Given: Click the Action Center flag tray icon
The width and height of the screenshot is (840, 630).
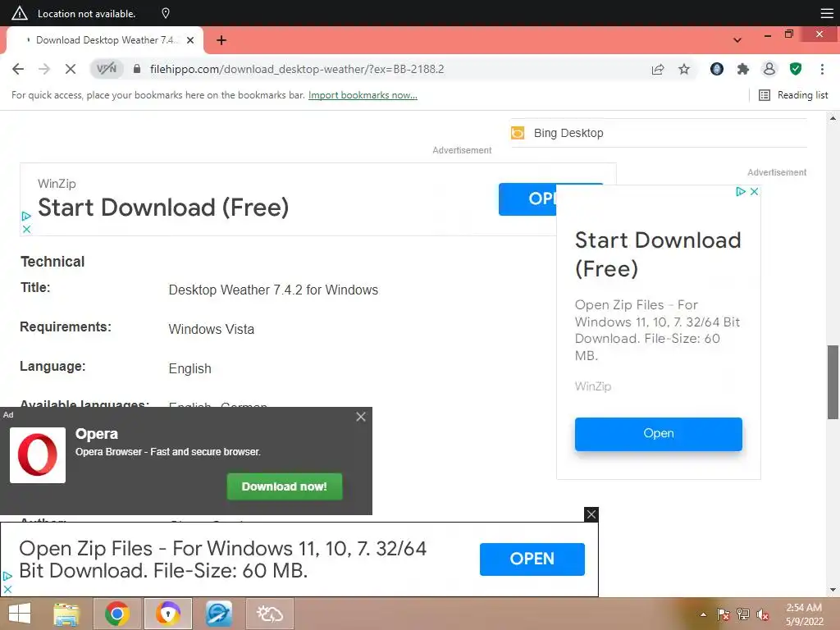Looking at the screenshot, I should click(723, 614).
